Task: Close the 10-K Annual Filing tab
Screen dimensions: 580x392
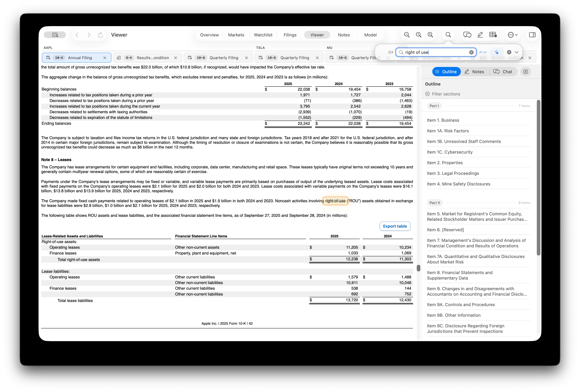Action: click(105, 58)
